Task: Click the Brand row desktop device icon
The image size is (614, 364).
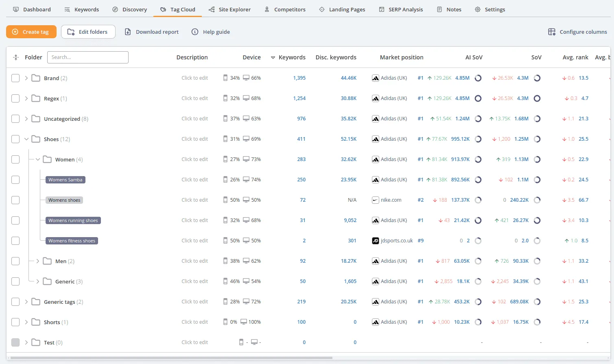Action: click(246, 78)
